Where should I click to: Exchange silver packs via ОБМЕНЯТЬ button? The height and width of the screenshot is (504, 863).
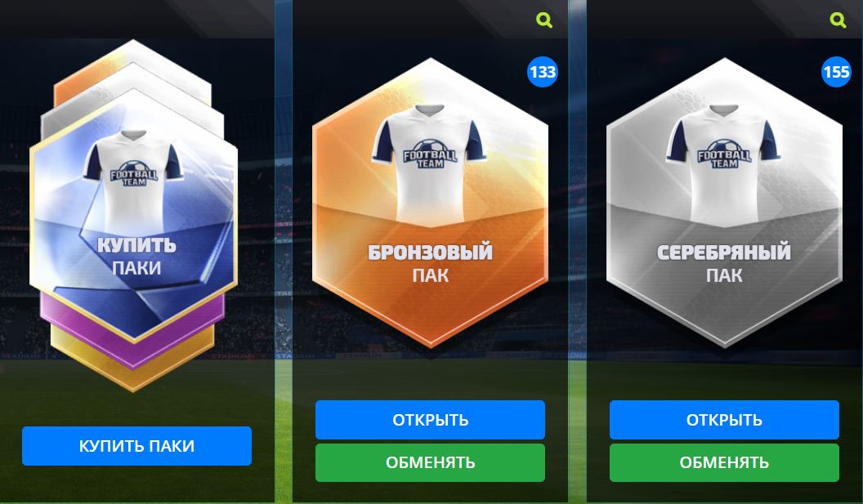click(724, 462)
